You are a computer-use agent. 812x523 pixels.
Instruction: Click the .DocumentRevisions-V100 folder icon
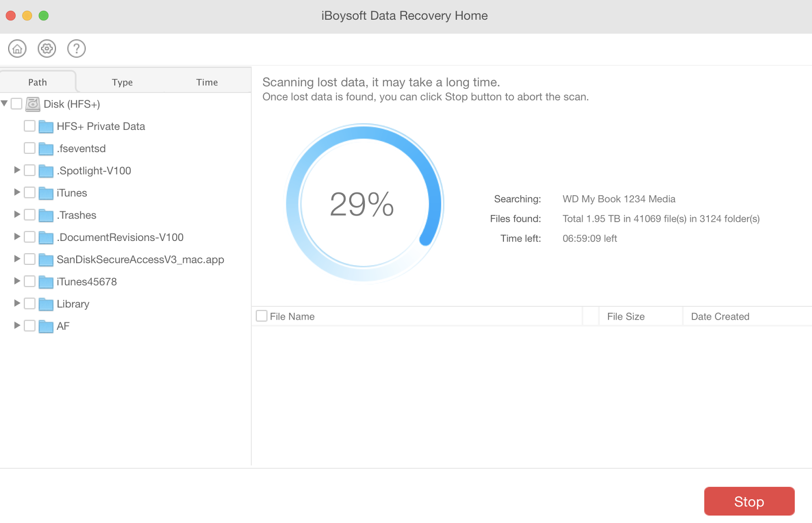point(46,237)
